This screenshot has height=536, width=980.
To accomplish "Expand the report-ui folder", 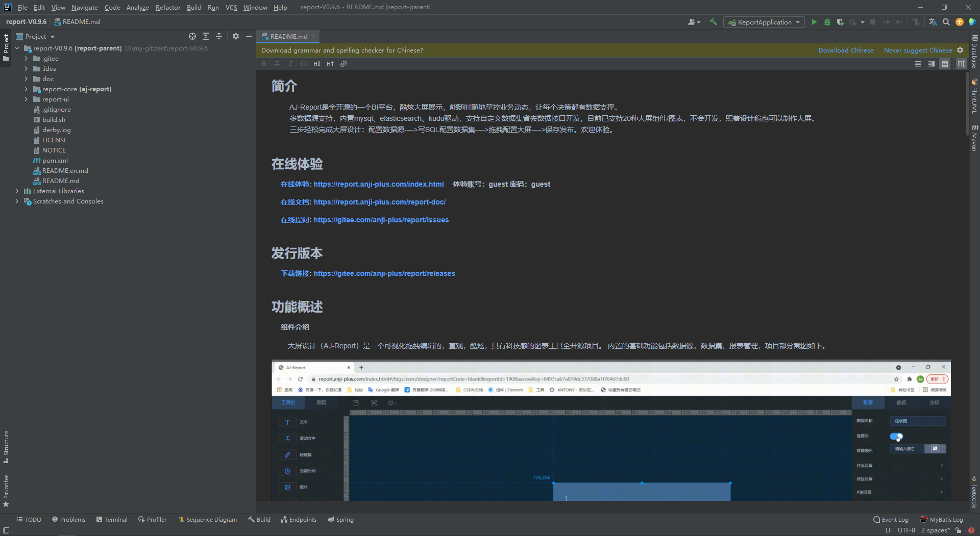I will (x=26, y=99).
